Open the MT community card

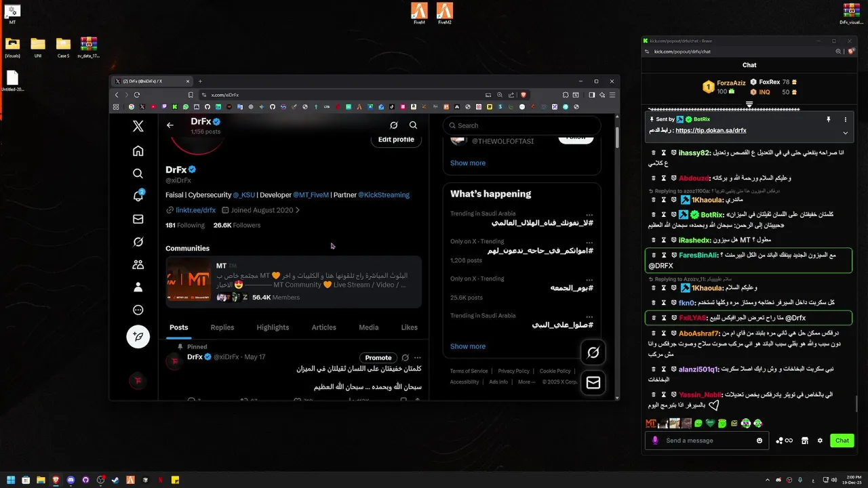(294, 281)
